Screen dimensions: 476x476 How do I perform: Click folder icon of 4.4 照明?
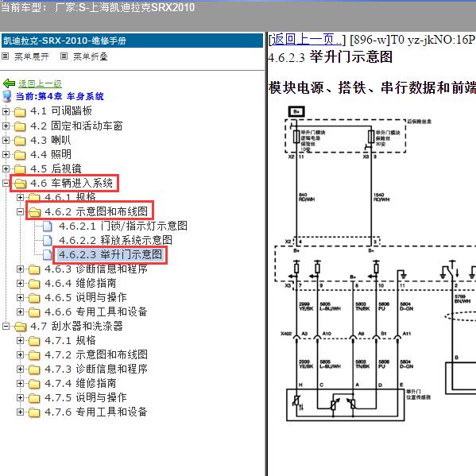pyautogui.click(x=20, y=154)
